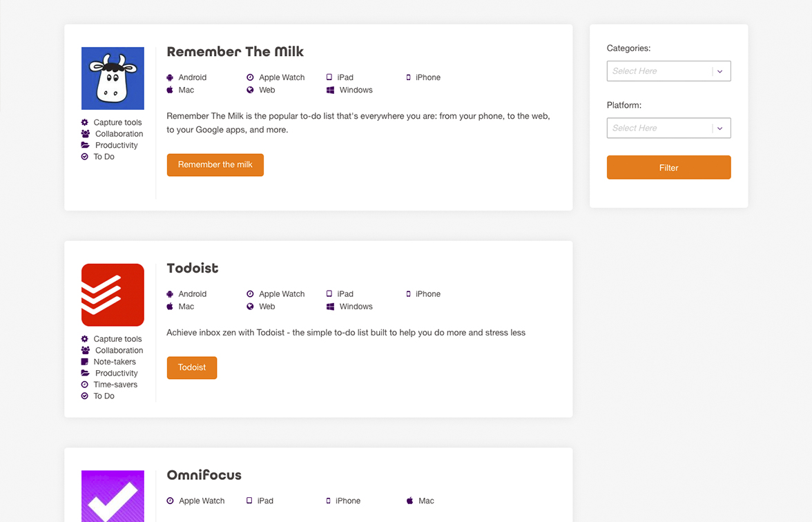Click the Omnifocus title heading
812x522 pixels.
(x=204, y=475)
